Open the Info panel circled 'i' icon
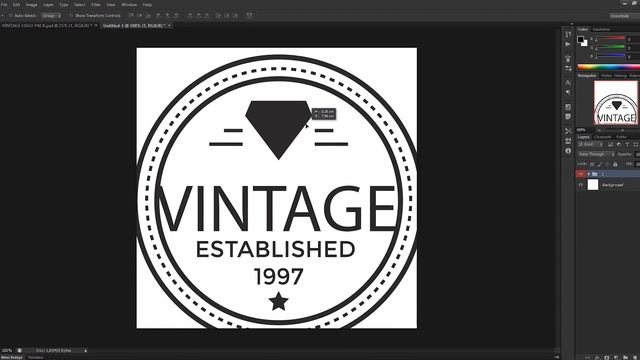 tap(568, 151)
